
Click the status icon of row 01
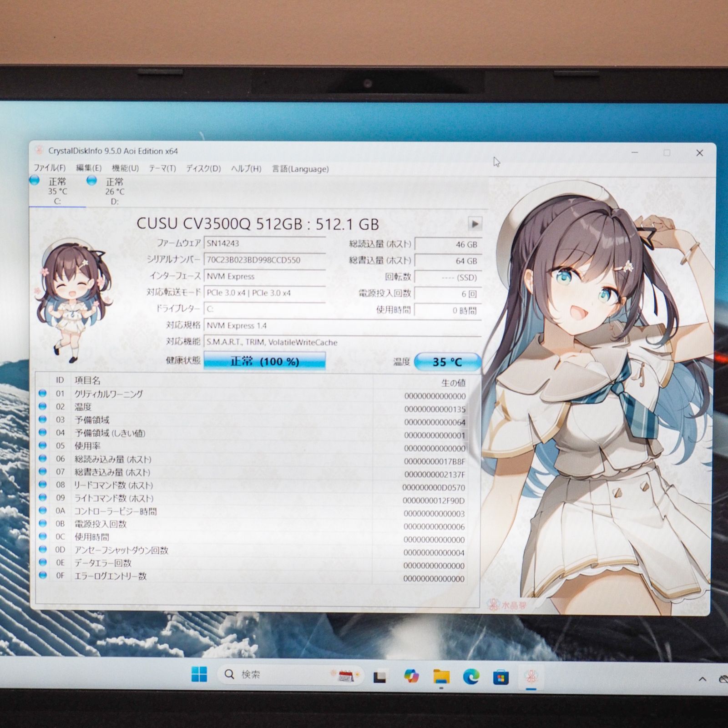tap(43, 393)
